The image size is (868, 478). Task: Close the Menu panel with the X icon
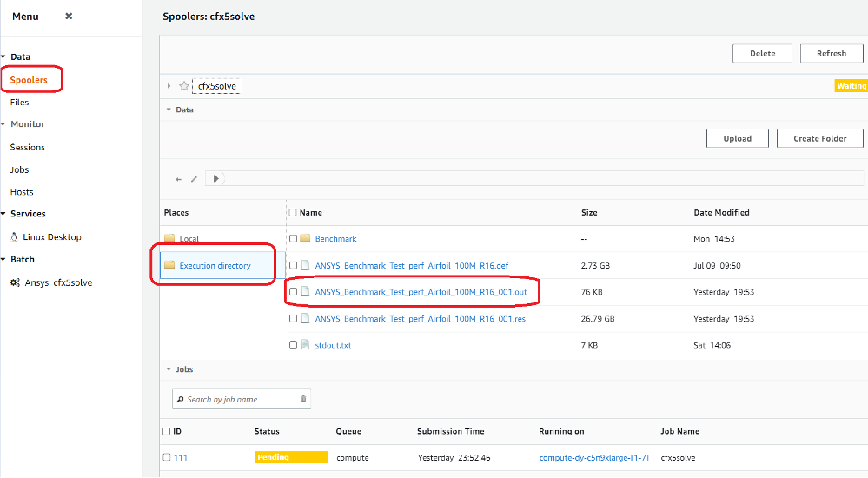[x=69, y=16]
